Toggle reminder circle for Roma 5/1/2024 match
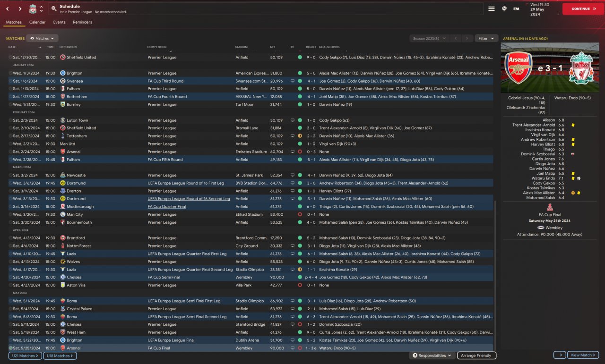The width and height of the screenshot is (605, 364). 10,301
